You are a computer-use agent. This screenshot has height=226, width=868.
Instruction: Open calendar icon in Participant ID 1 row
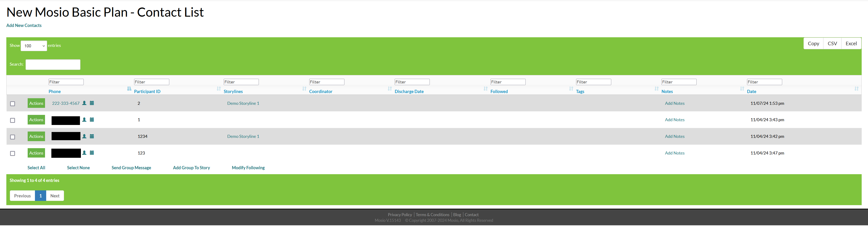pyautogui.click(x=92, y=120)
